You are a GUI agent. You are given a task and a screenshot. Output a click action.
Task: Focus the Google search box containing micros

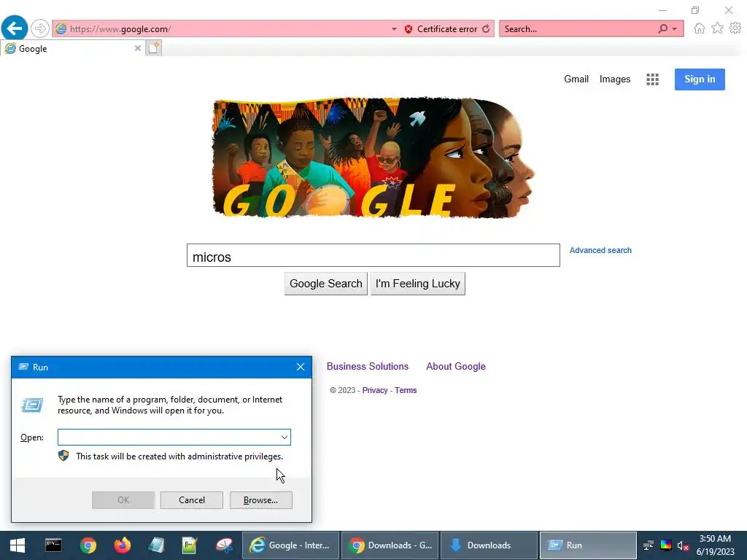[x=373, y=255]
